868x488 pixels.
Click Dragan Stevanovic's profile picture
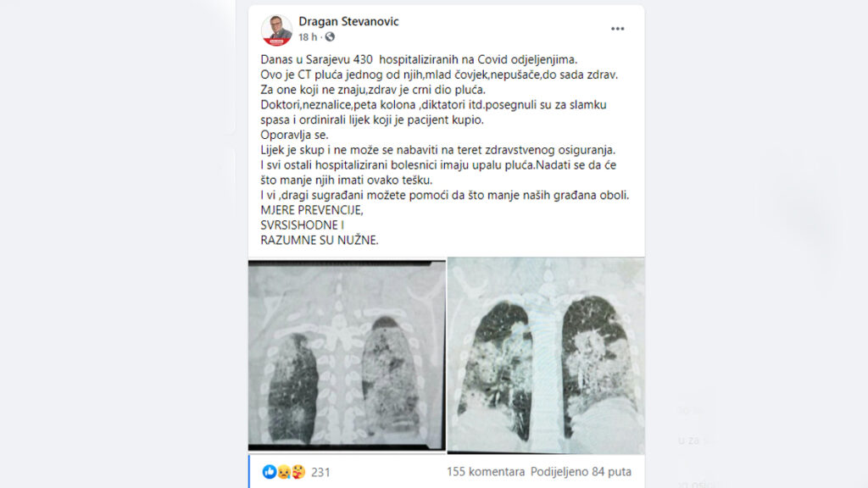pyautogui.click(x=277, y=30)
